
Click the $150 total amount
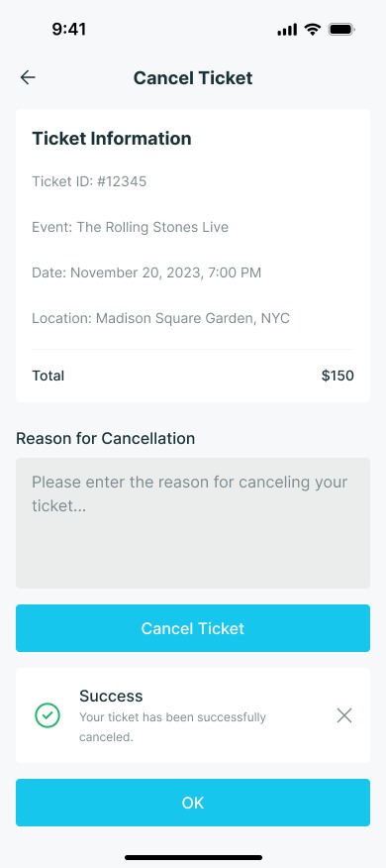click(338, 376)
